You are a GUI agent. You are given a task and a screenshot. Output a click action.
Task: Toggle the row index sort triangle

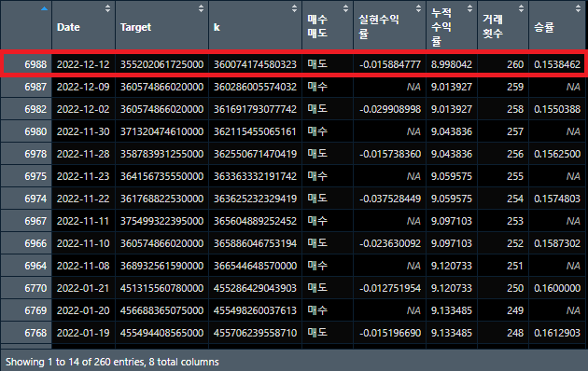(44, 8)
